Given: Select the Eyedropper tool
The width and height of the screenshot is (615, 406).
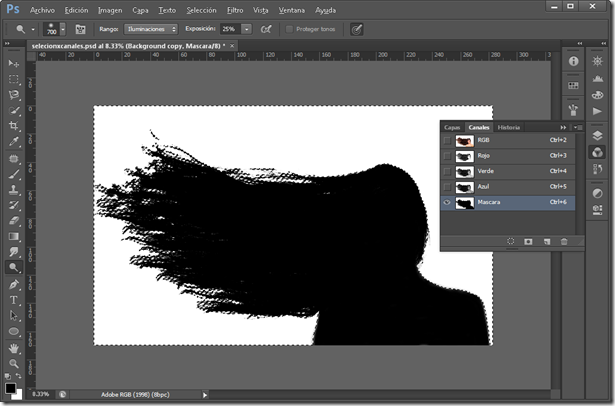Looking at the screenshot, I should click(x=14, y=142).
